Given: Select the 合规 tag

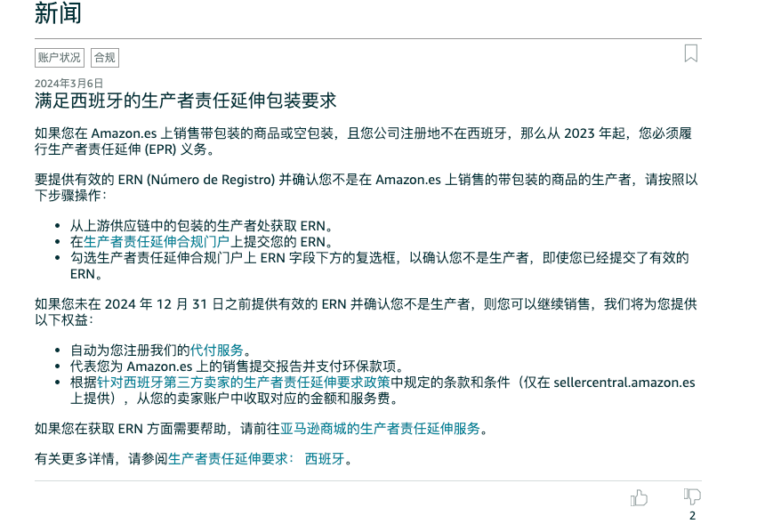Looking at the screenshot, I should (105, 58).
